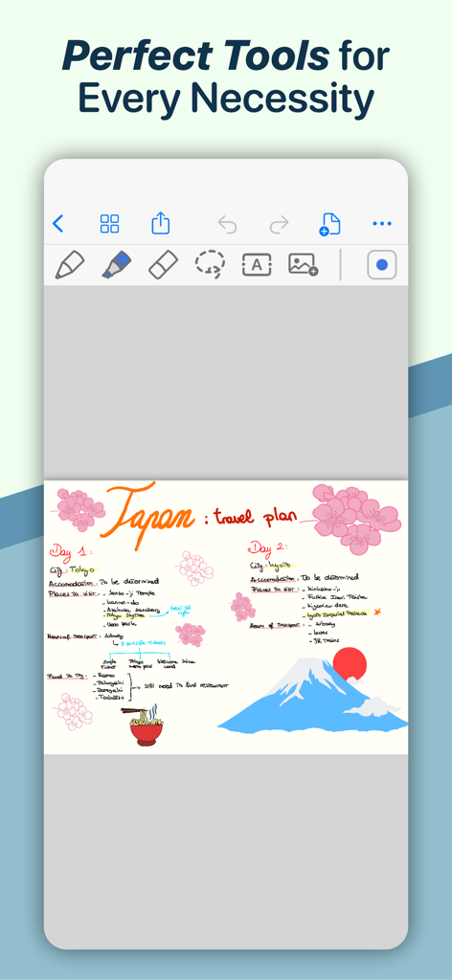This screenshot has height=980, width=452.
Task: Tap the 'City: Tokyo' line
Action: [72, 570]
